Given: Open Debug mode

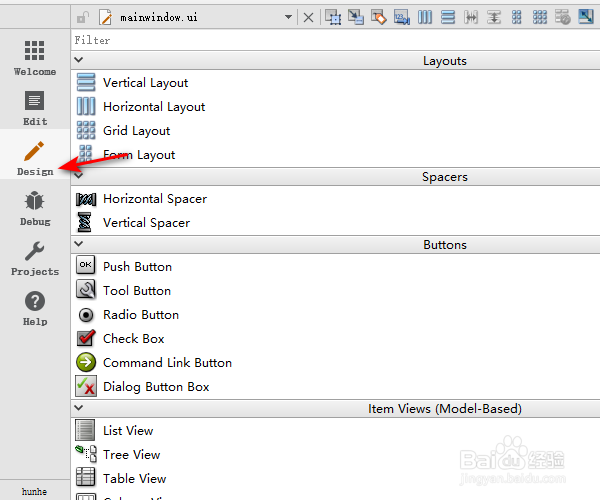Looking at the screenshot, I should tap(35, 208).
